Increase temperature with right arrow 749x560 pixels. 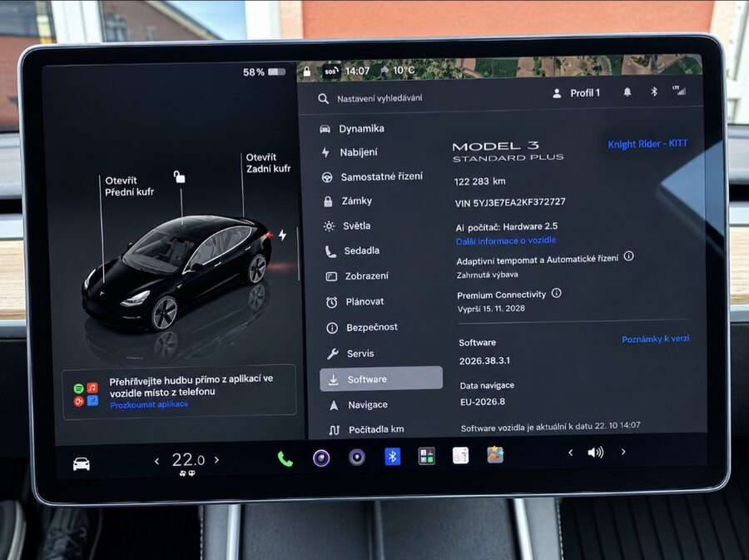(x=217, y=460)
